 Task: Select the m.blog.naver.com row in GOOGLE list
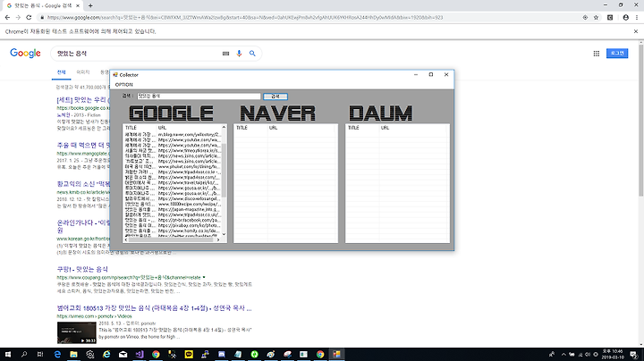(173, 135)
